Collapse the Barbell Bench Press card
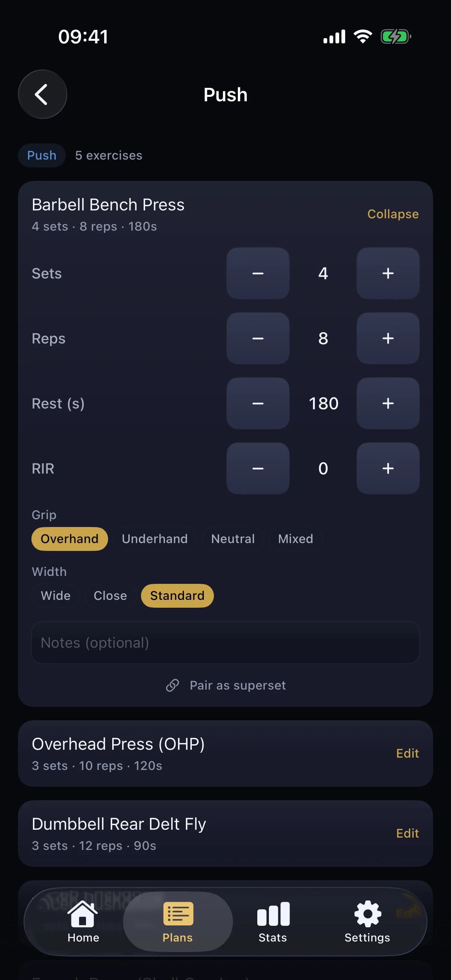Viewport: 451px width, 980px height. (x=393, y=214)
